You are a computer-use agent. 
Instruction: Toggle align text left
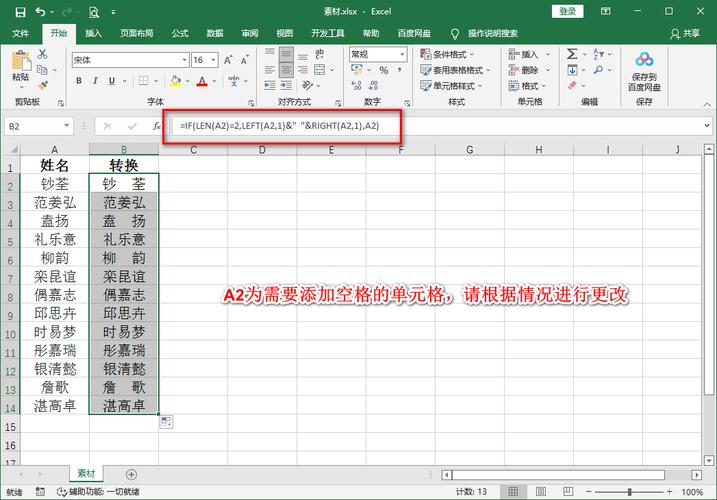point(270,70)
